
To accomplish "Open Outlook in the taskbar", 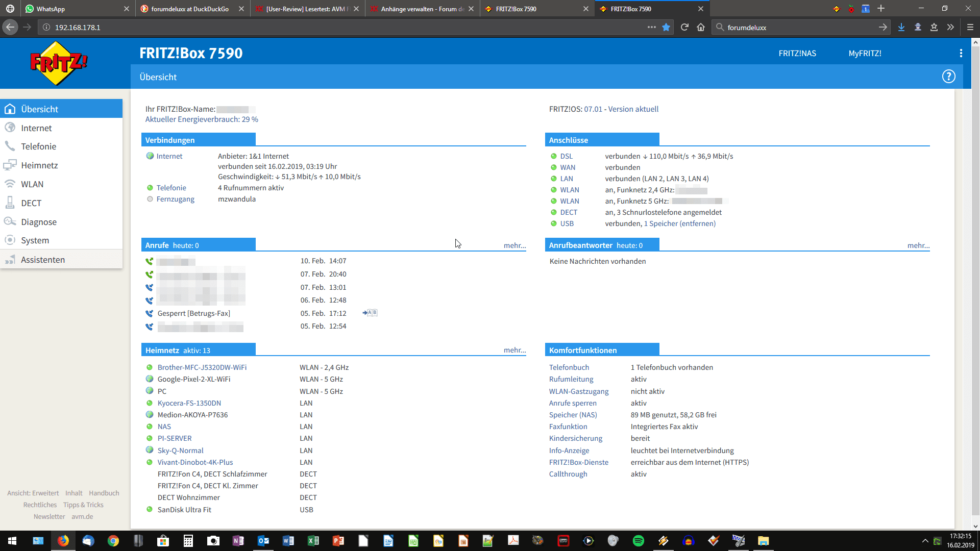I will 263,541.
